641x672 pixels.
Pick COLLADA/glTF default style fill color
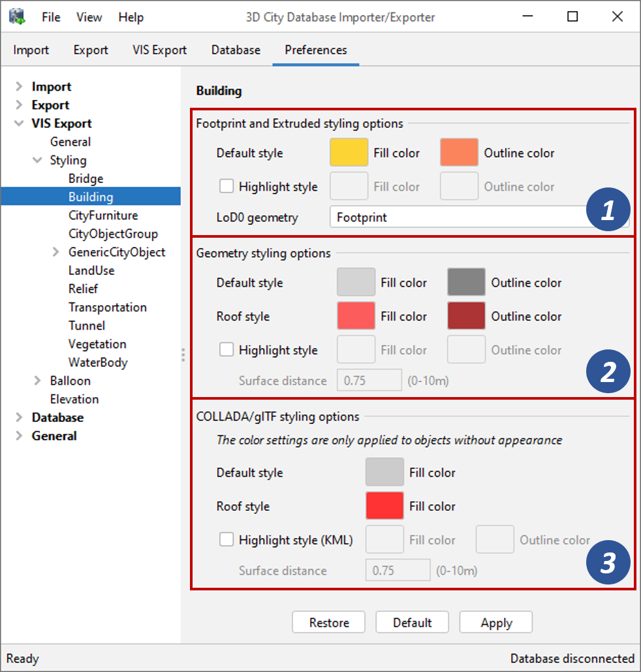point(384,472)
